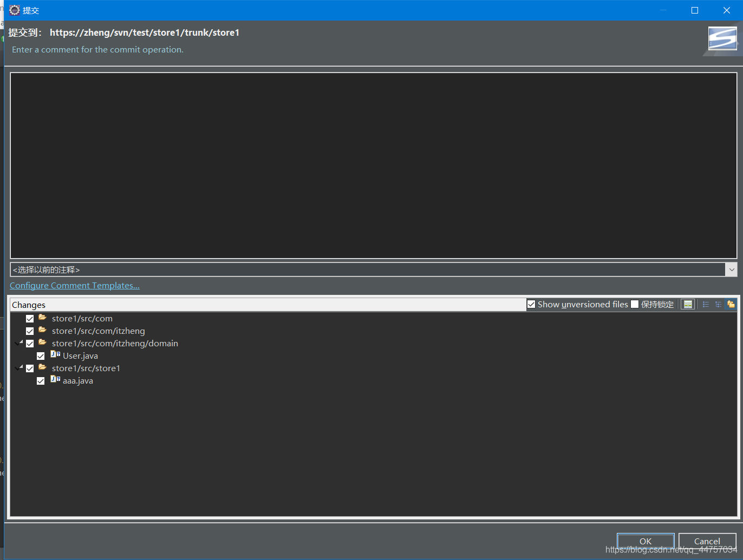Click folder icon of store1/src/com/itzheng

coord(42,330)
